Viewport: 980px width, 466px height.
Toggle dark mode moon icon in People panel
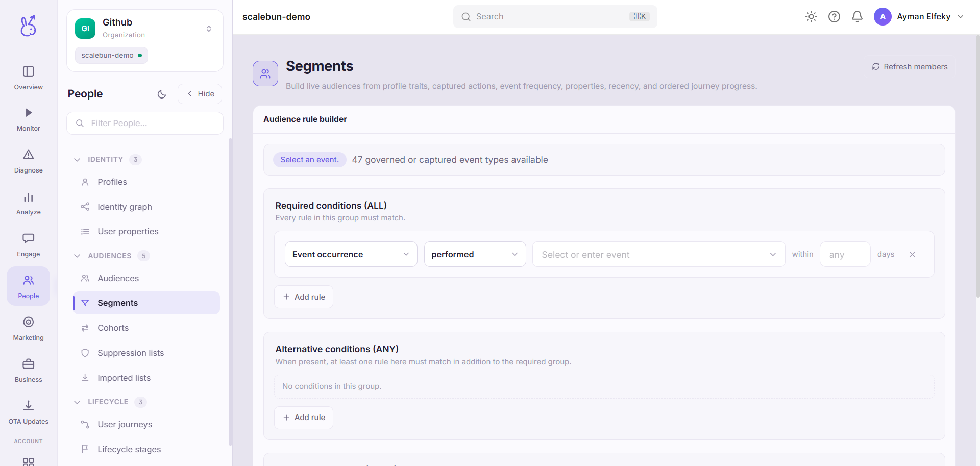162,94
